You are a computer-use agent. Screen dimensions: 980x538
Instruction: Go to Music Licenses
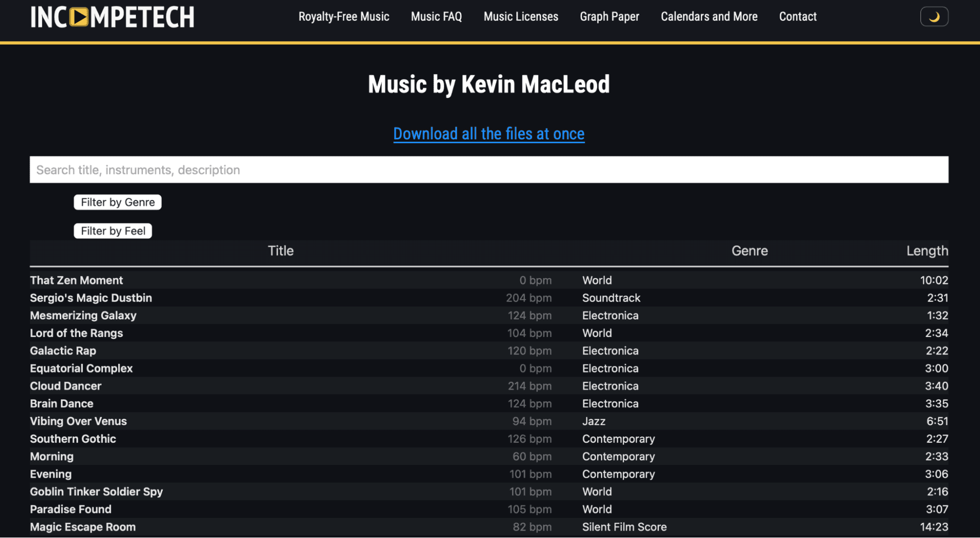tap(521, 17)
